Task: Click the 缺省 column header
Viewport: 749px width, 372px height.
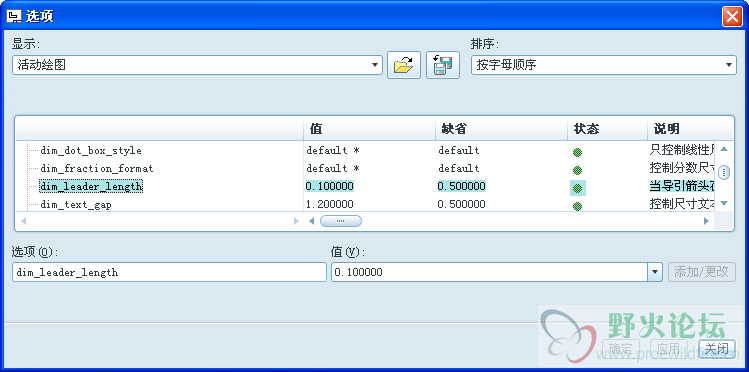Action: click(502, 128)
